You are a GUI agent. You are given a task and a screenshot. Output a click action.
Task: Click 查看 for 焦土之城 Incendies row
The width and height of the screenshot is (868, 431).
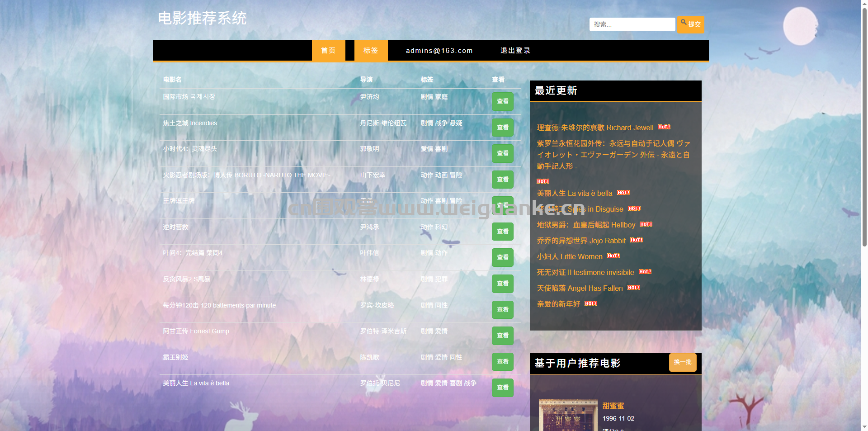(x=503, y=128)
